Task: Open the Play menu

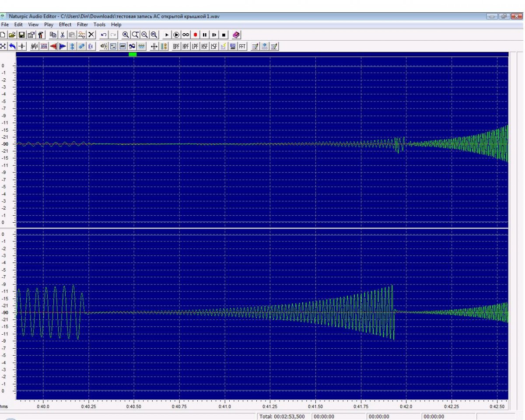Action: pos(49,24)
